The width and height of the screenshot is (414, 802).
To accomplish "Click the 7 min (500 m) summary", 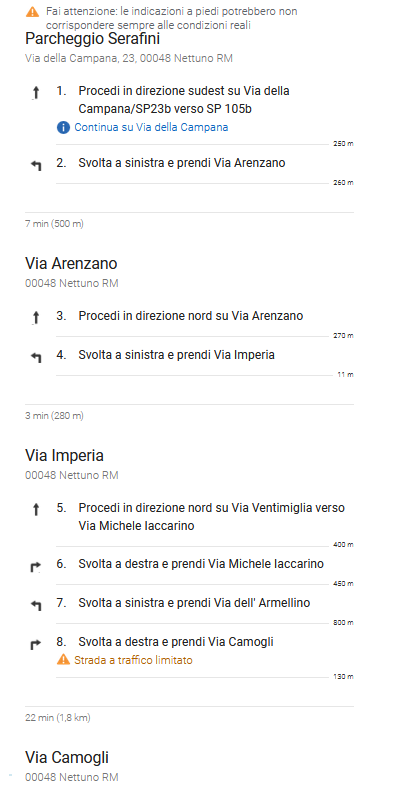I will point(54,224).
